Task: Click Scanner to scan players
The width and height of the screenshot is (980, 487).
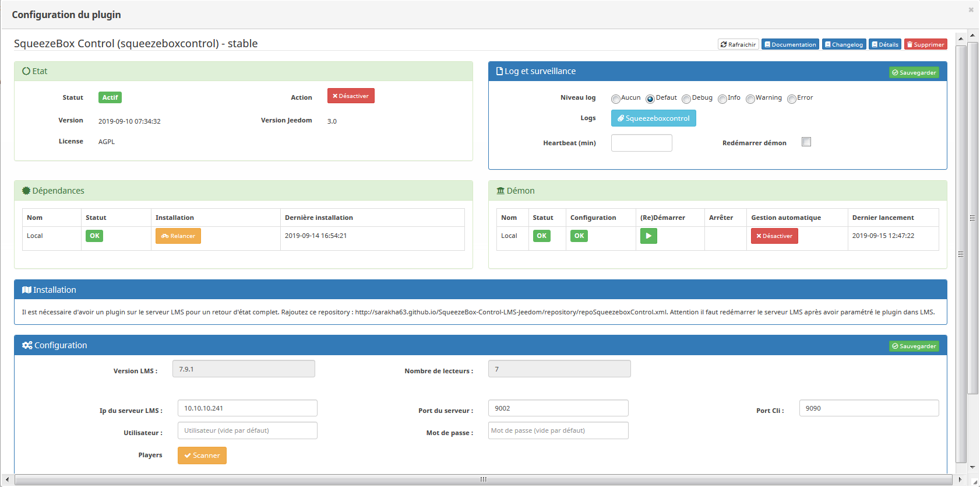Action: (202, 456)
